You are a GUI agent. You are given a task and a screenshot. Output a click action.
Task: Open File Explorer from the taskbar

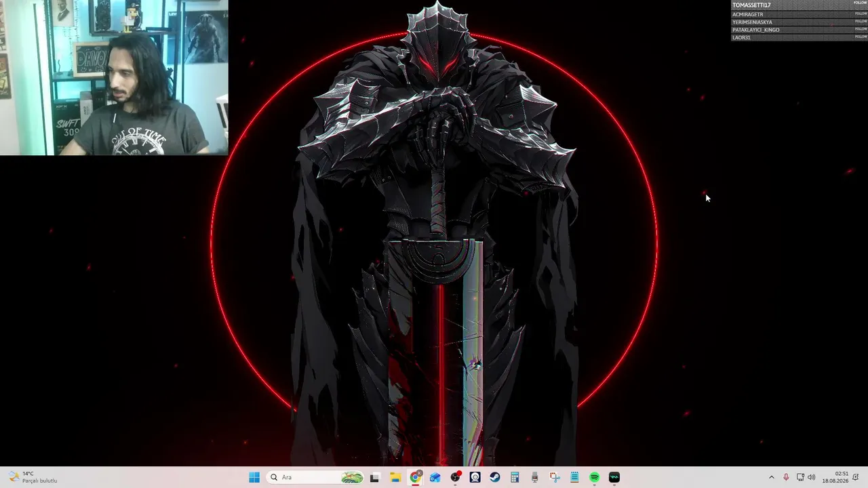point(395,477)
